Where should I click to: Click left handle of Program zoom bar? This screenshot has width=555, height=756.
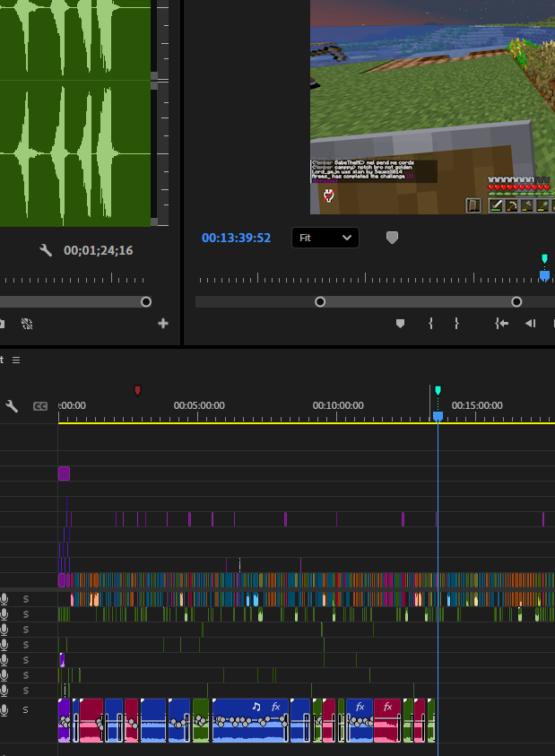coord(320,302)
